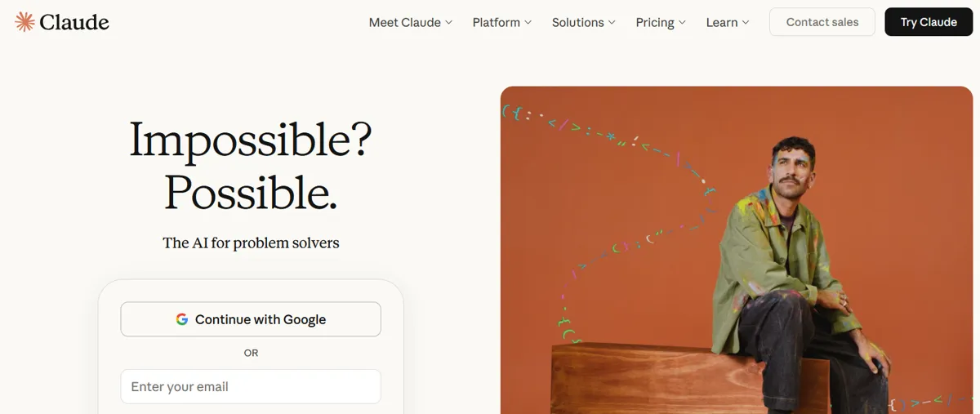The width and height of the screenshot is (980, 414).
Task: Sign in via Continue with Google
Action: pyautogui.click(x=251, y=319)
